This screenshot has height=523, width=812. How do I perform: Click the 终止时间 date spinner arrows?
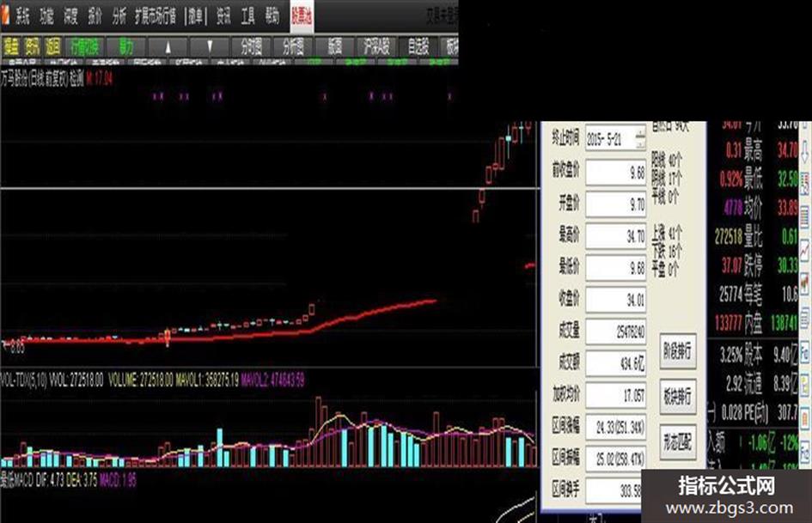coord(641,138)
